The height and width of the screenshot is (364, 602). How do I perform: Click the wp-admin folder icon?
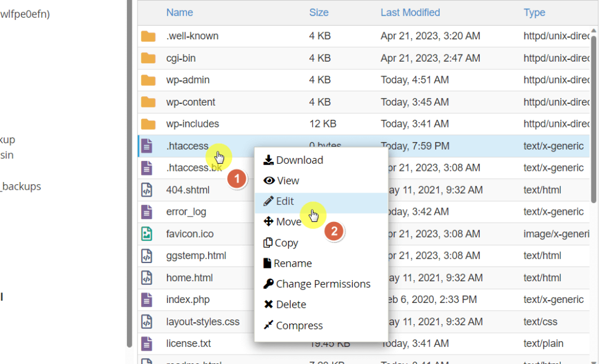point(148,80)
